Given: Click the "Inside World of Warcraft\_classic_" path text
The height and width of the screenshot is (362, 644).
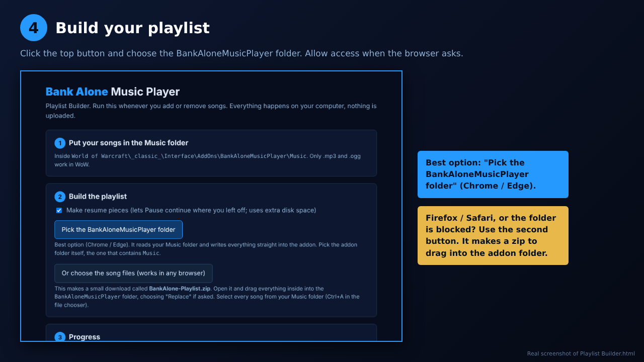Looking at the screenshot, I should click(x=207, y=160).
